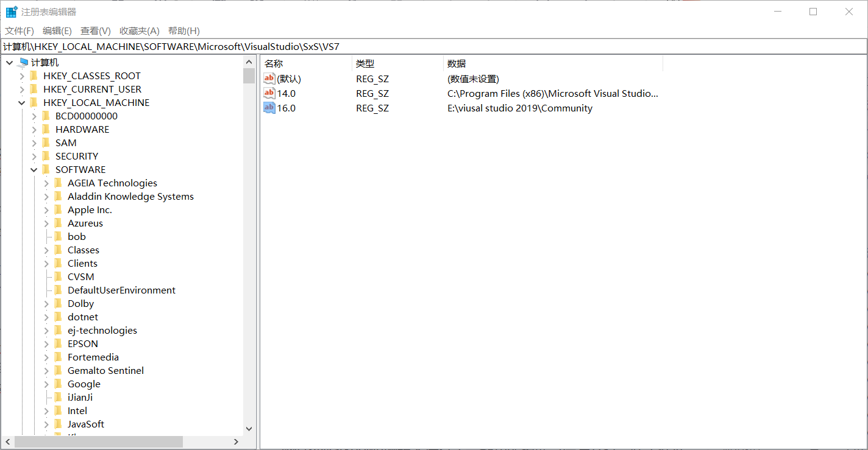
Task: Click the tree vertical scrollbar thumb
Action: click(249, 76)
